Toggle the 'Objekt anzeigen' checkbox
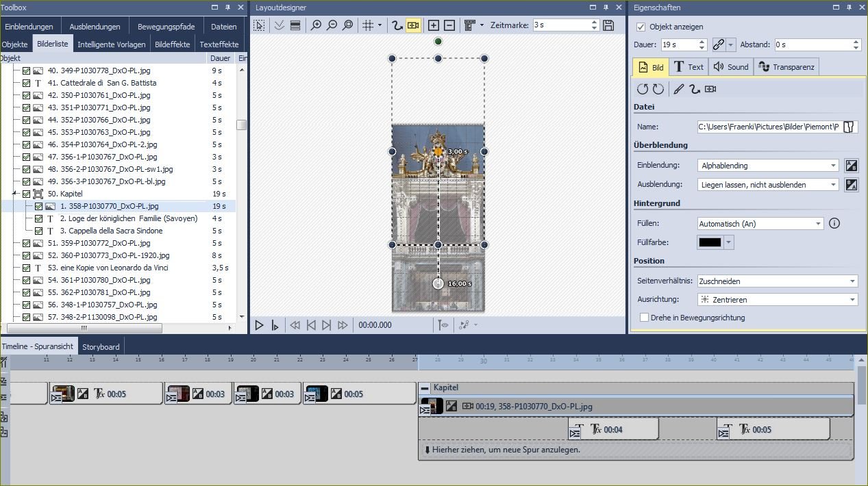Screen dimensions: 868x486 pos(641,27)
